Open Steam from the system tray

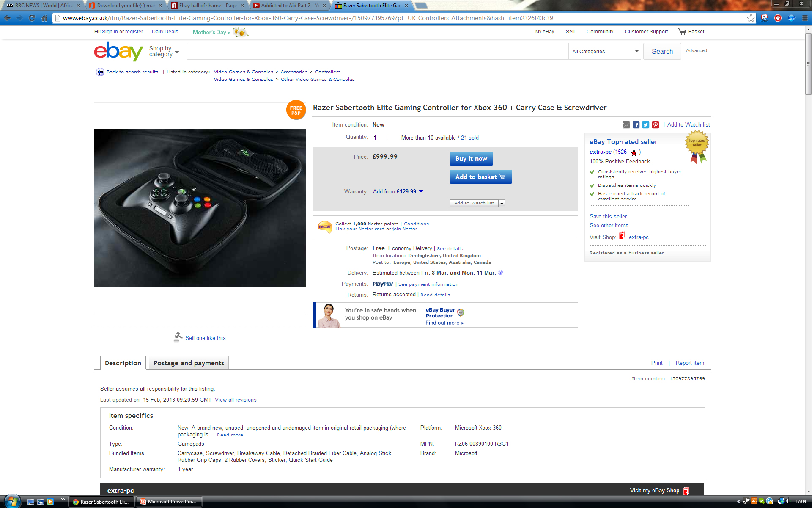pos(746,501)
